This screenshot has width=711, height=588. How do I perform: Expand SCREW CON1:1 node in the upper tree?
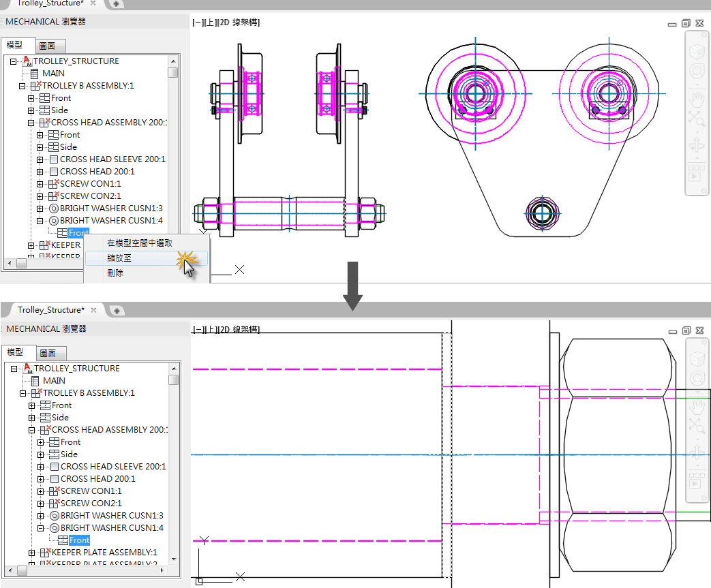40,184
